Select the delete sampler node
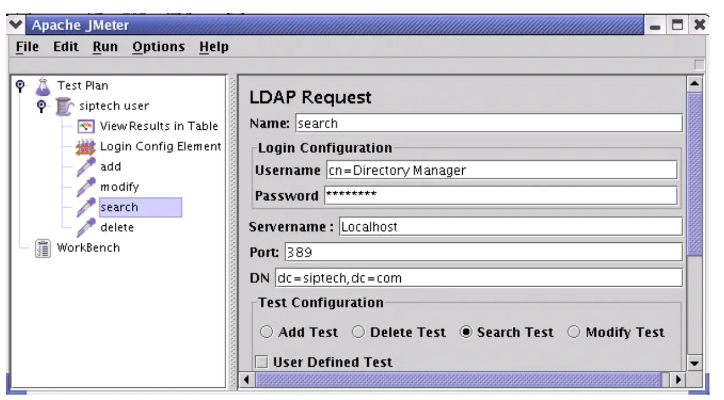 117,228
